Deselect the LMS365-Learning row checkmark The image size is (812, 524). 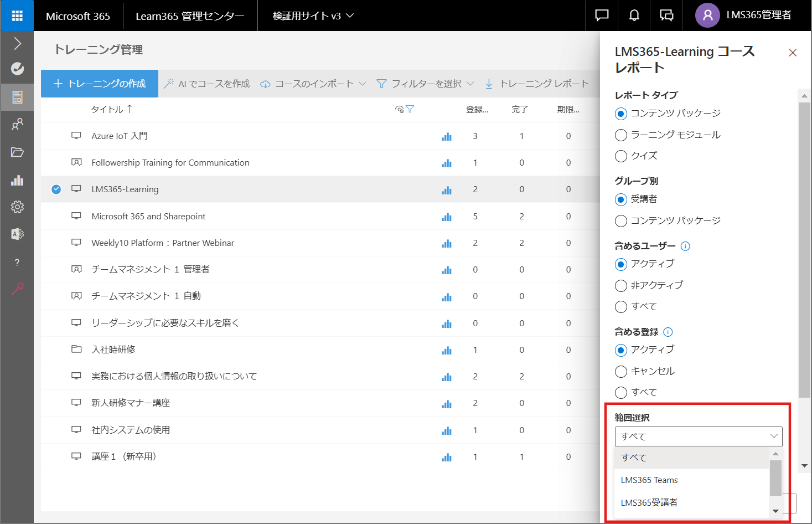coord(56,189)
